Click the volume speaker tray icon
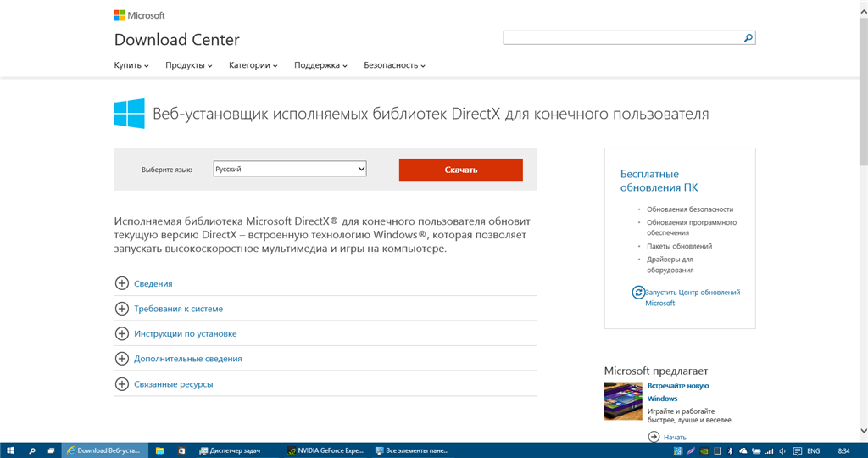Screen dimensions: 868x458 [x=782, y=451]
